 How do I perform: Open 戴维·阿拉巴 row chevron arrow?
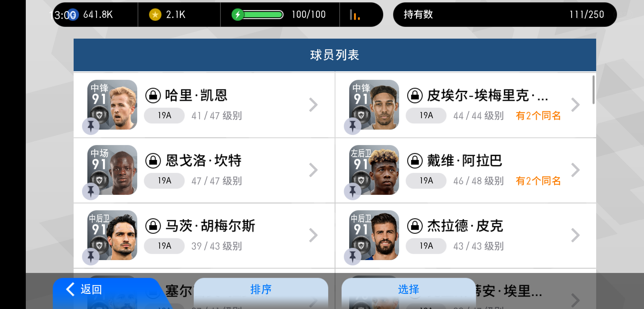[575, 170]
